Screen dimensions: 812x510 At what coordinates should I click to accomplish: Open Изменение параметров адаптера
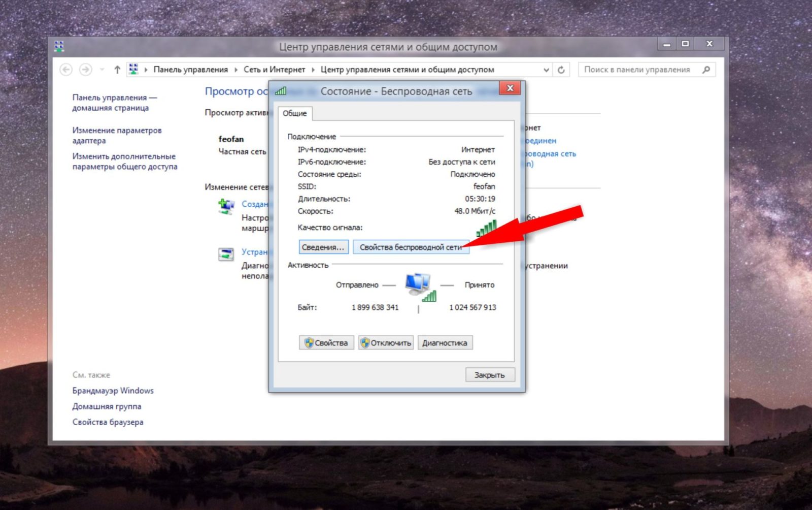pyautogui.click(x=117, y=135)
